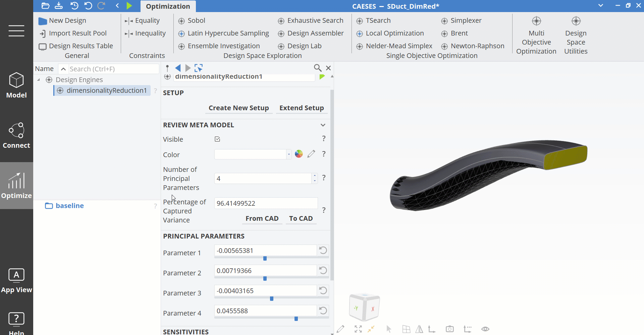Collapse the Design Engines tree node

[x=39, y=80]
